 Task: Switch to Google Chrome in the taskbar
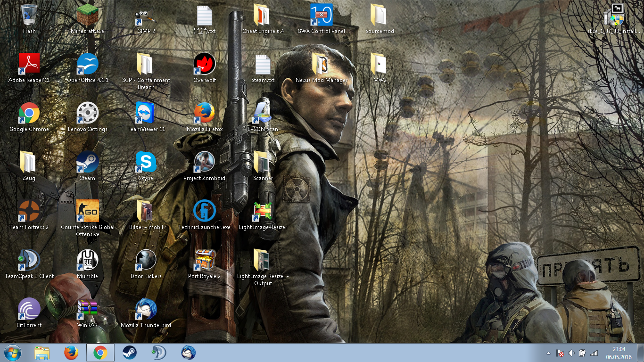(100, 353)
